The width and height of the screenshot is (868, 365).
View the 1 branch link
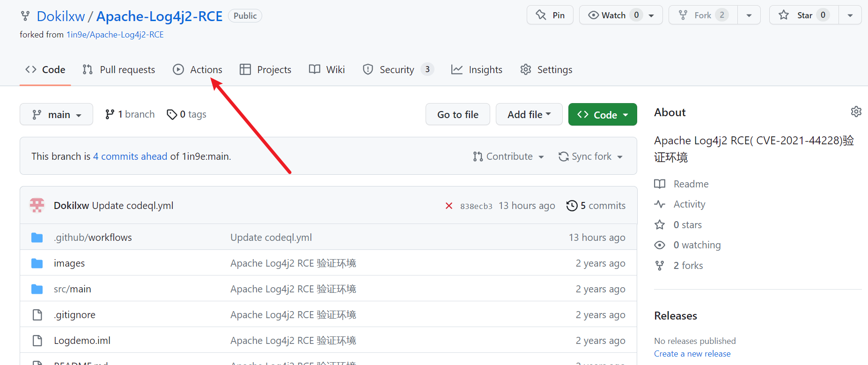(x=130, y=114)
